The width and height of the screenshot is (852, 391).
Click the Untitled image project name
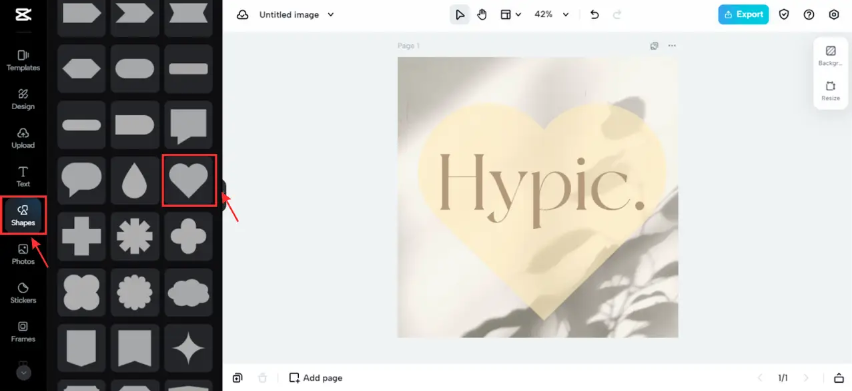click(289, 15)
